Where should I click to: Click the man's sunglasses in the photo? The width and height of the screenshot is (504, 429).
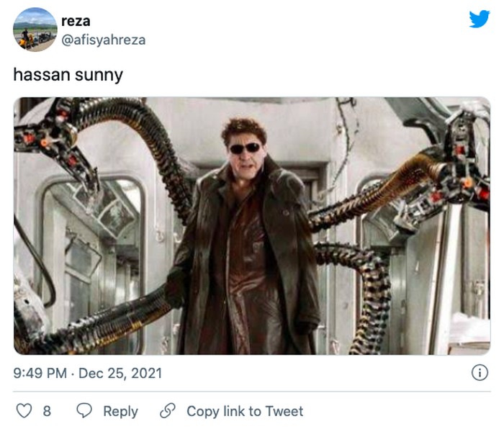[x=245, y=148]
